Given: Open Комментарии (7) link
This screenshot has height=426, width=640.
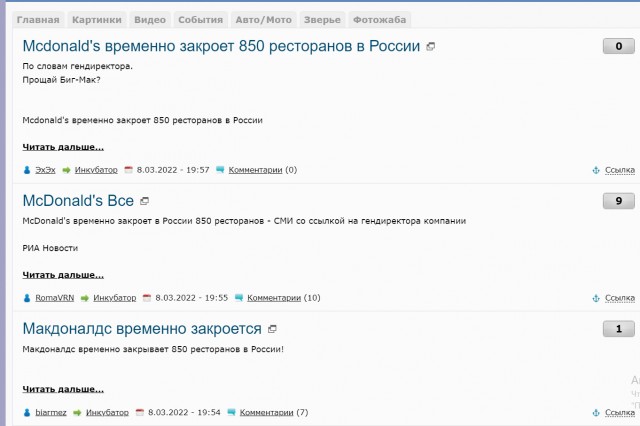Looking at the screenshot, I should pyautogui.click(x=267, y=413).
